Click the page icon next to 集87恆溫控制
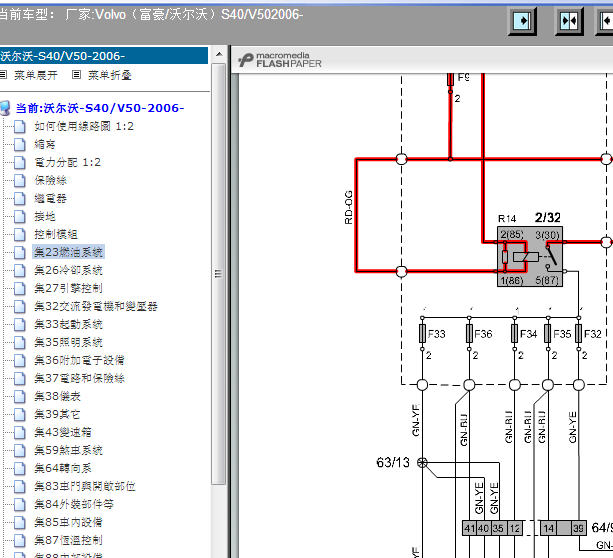 (20, 540)
